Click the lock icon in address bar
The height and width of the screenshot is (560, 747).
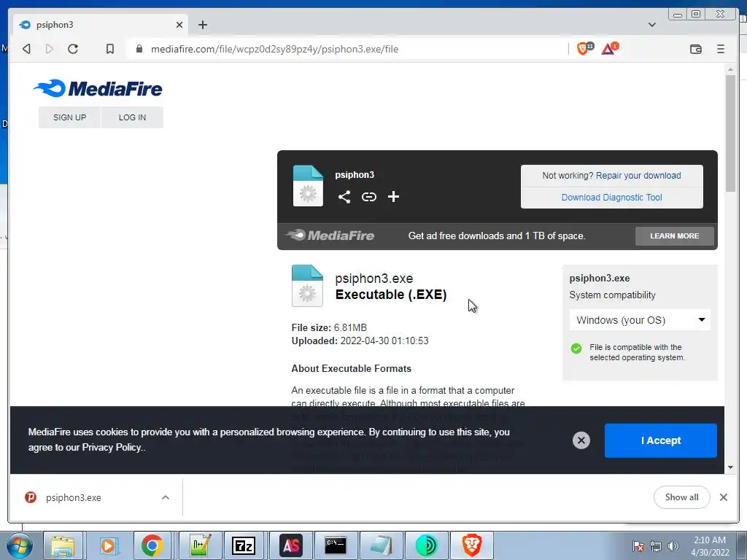click(x=139, y=49)
